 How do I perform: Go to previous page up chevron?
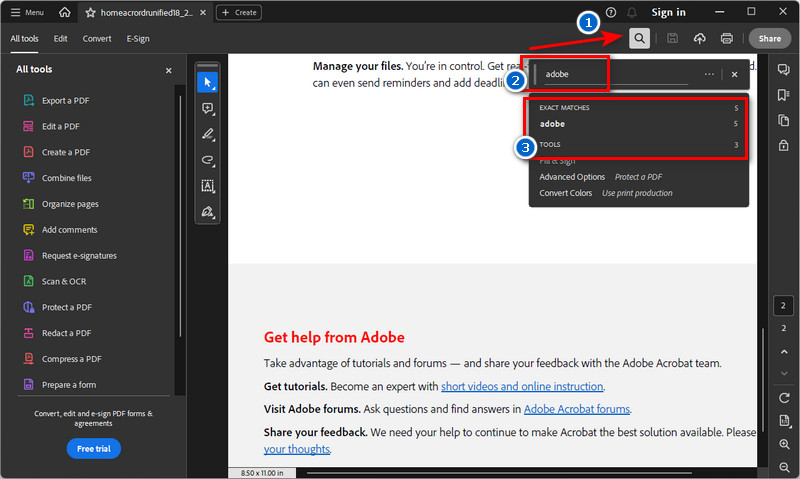tap(784, 352)
